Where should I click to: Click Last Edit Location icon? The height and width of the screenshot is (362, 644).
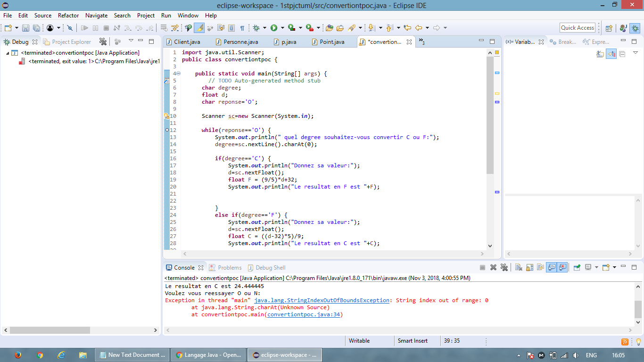[407, 28]
